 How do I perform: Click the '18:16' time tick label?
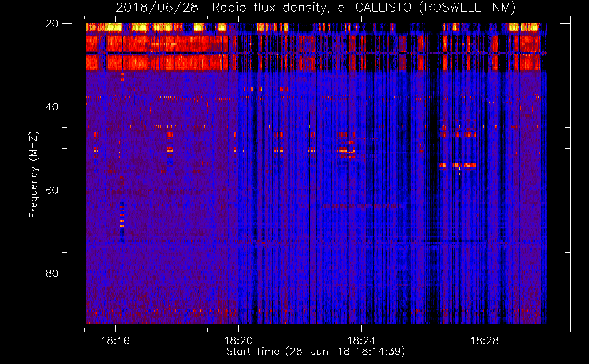(115, 341)
